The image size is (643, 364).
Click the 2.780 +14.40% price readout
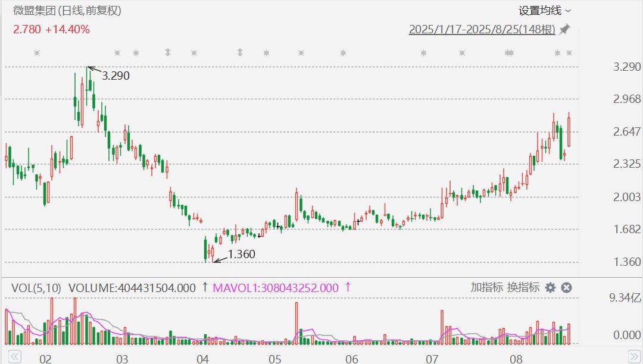coord(51,30)
